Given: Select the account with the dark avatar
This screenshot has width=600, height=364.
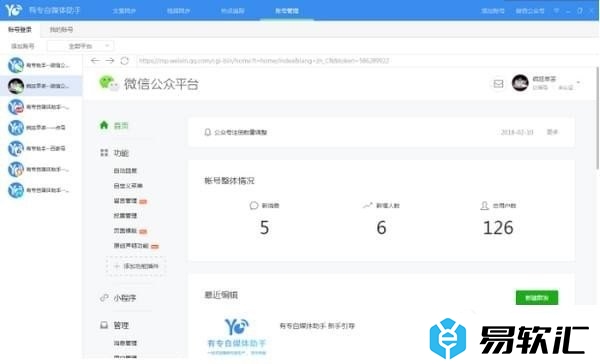Looking at the screenshot, I should coord(41,86).
